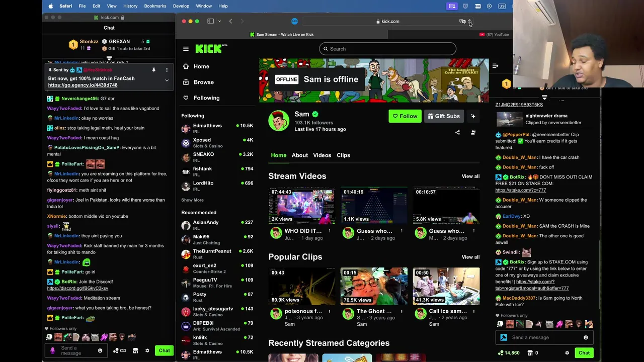This screenshot has height=362, width=644.
Task: Click the Safari back arrow
Action: point(230,21)
